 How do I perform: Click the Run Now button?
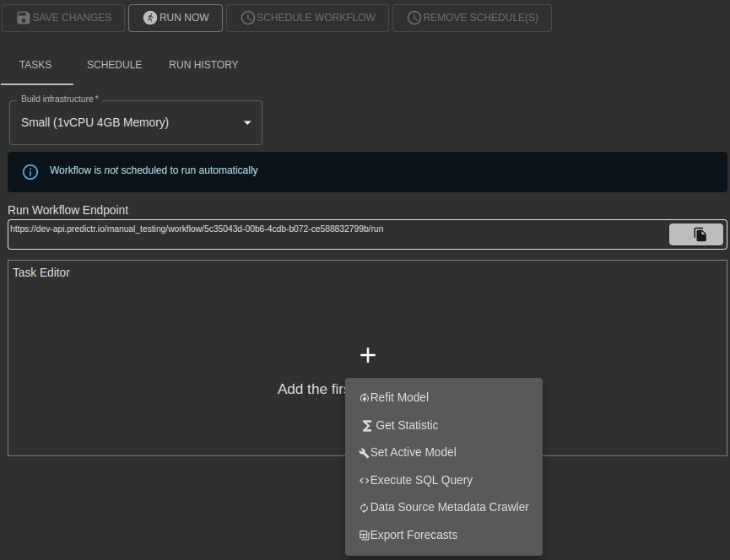176,19
